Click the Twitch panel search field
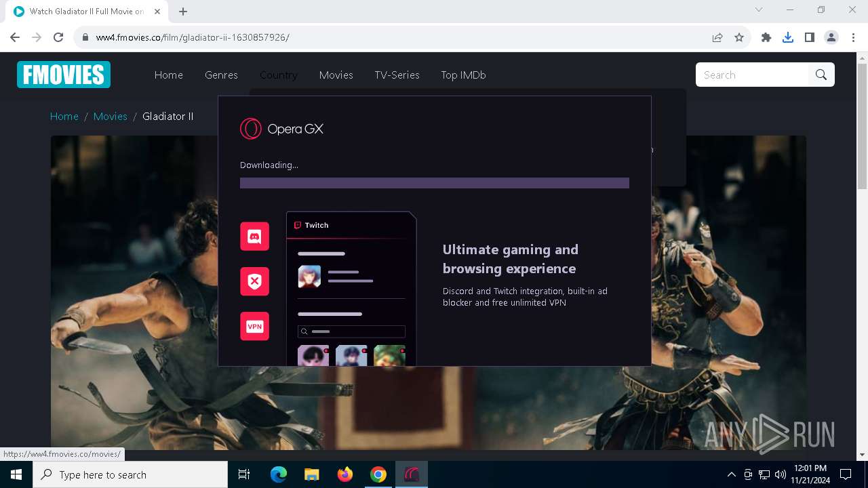Image resolution: width=868 pixels, height=488 pixels. pos(351,331)
